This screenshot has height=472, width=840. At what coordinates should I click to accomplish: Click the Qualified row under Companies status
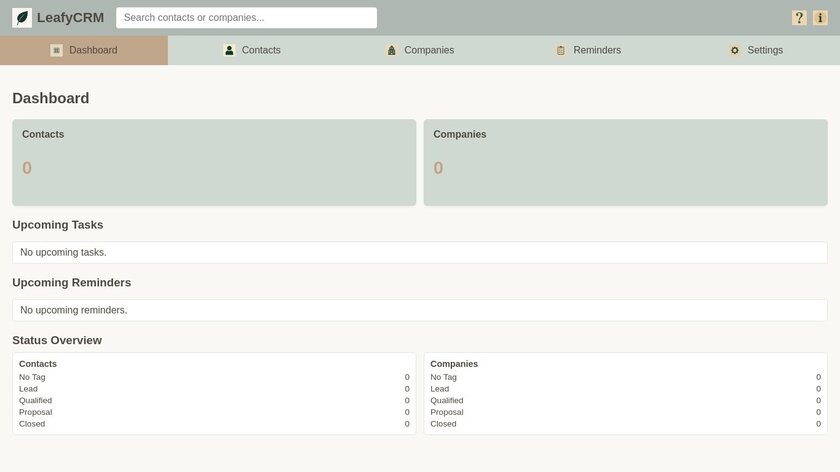click(625, 400)
